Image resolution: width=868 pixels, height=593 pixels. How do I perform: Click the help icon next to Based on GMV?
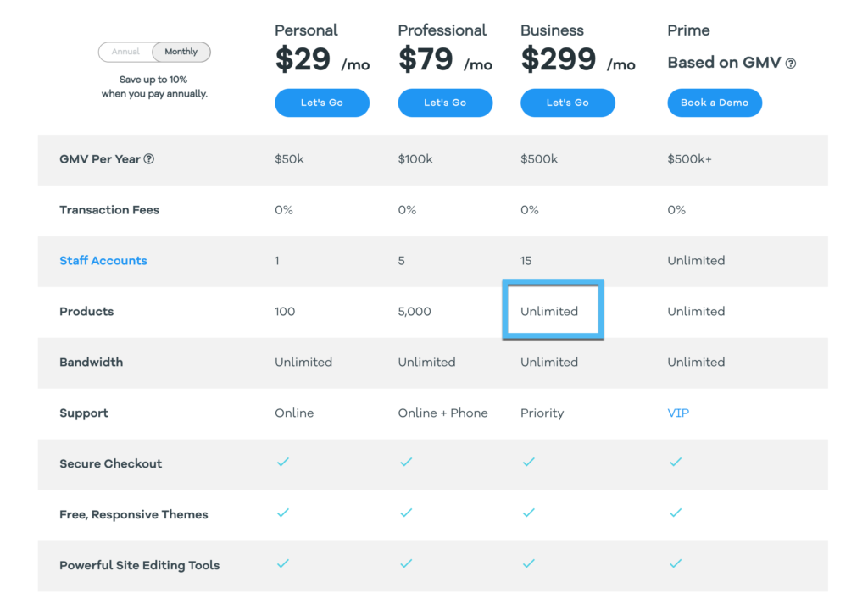point(791,64)
